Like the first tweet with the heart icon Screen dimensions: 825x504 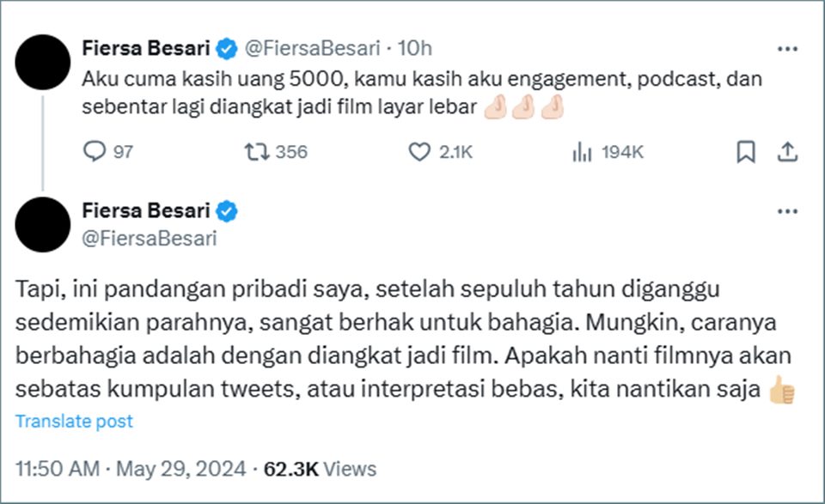point(419,152)
